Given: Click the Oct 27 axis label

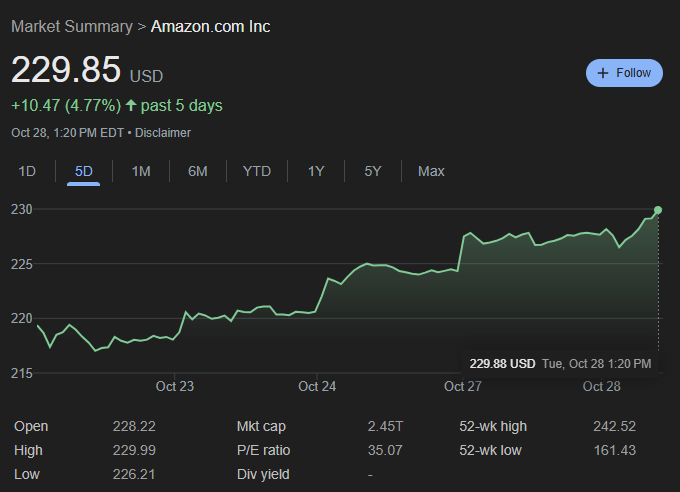Looking at the screenshot, I should point(463,386).
